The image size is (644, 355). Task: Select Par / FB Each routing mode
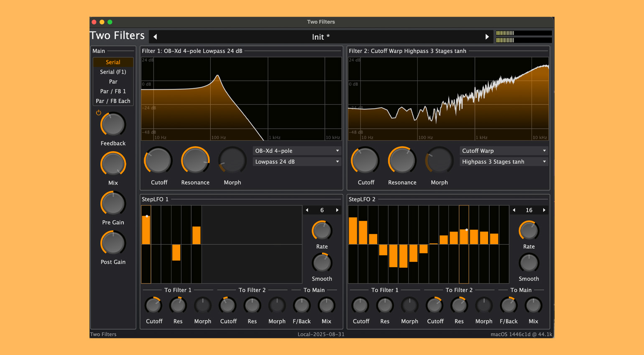[x=113, y=101]
